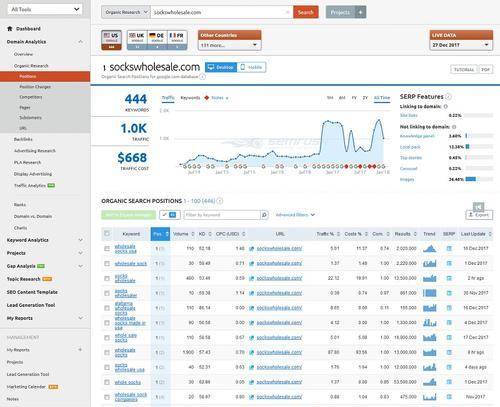Click the magnifier icon in keyword filter

tap(264, 215)
